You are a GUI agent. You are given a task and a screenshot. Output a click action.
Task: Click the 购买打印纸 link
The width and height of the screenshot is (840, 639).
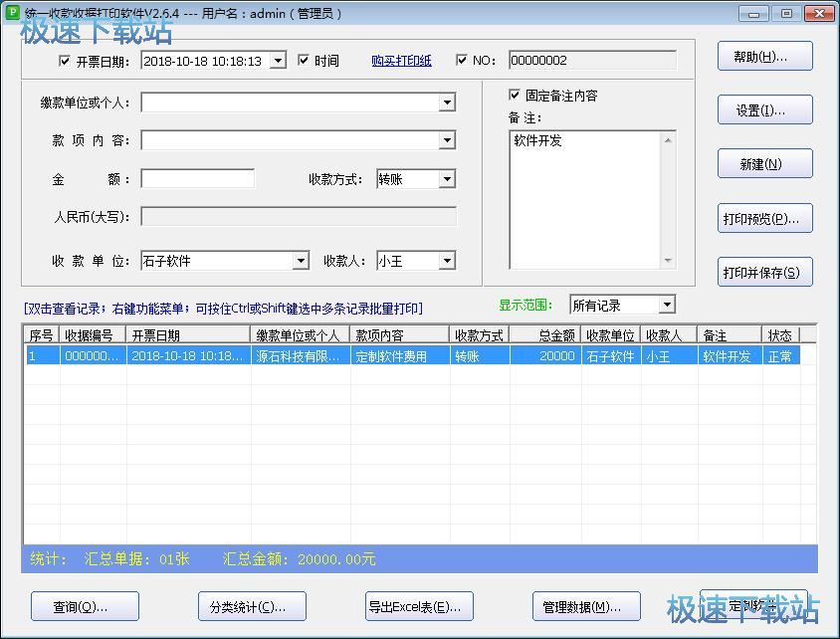[401, 61]
